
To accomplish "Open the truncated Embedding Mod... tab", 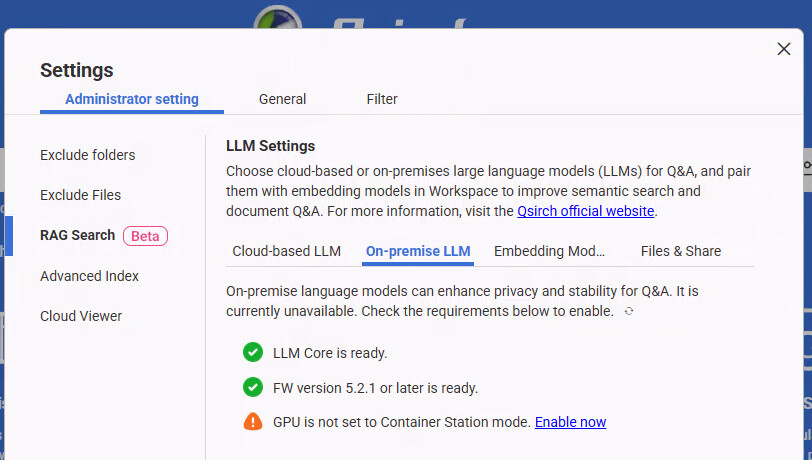I will tap(549, 251).
